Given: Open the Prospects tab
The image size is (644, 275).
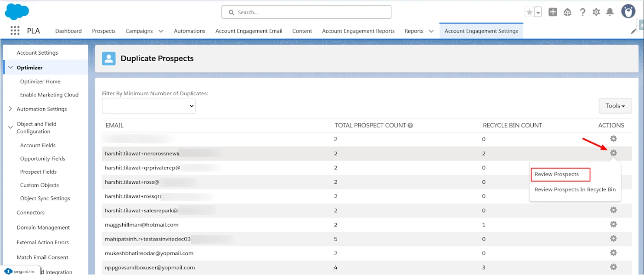Looking at the screenshot, I should coord(104,31).
